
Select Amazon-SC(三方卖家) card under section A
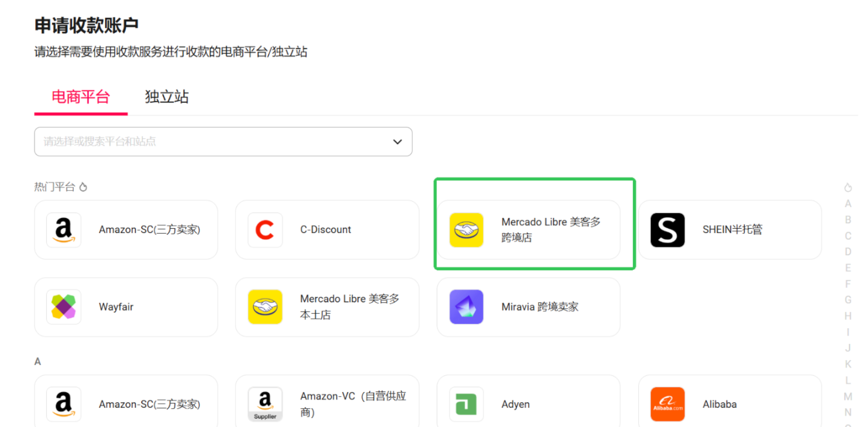126,404
